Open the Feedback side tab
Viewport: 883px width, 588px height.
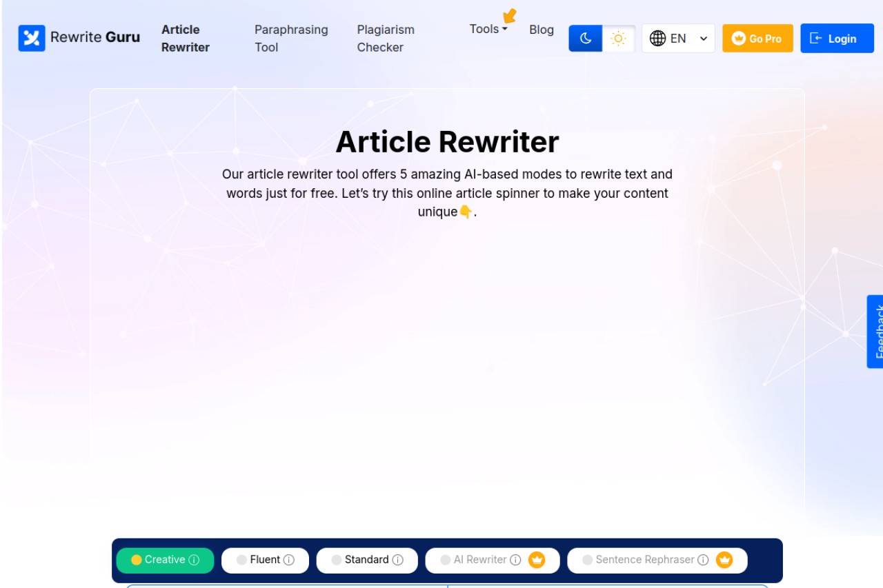875,332
